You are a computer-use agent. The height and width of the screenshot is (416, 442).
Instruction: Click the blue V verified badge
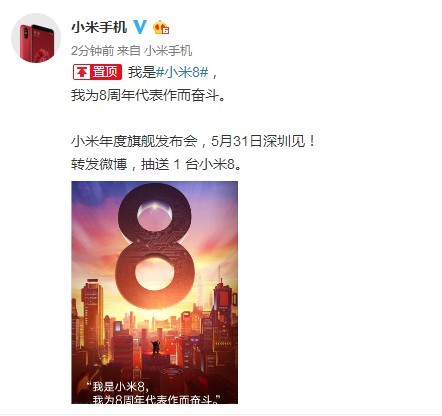click(140, 27)
